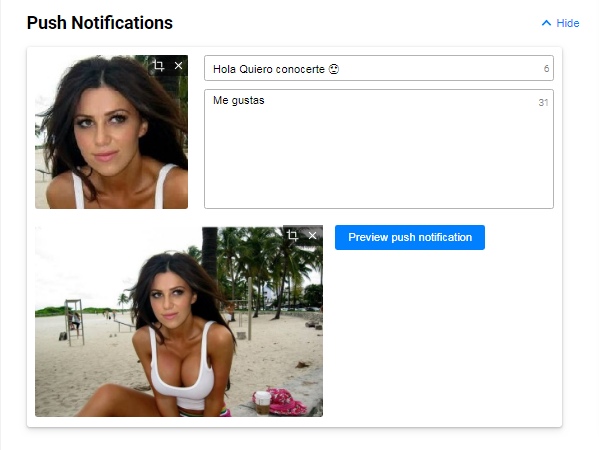Remove the large beach banner image
This screenshot has width=599, height=450.
pos(312,236)
